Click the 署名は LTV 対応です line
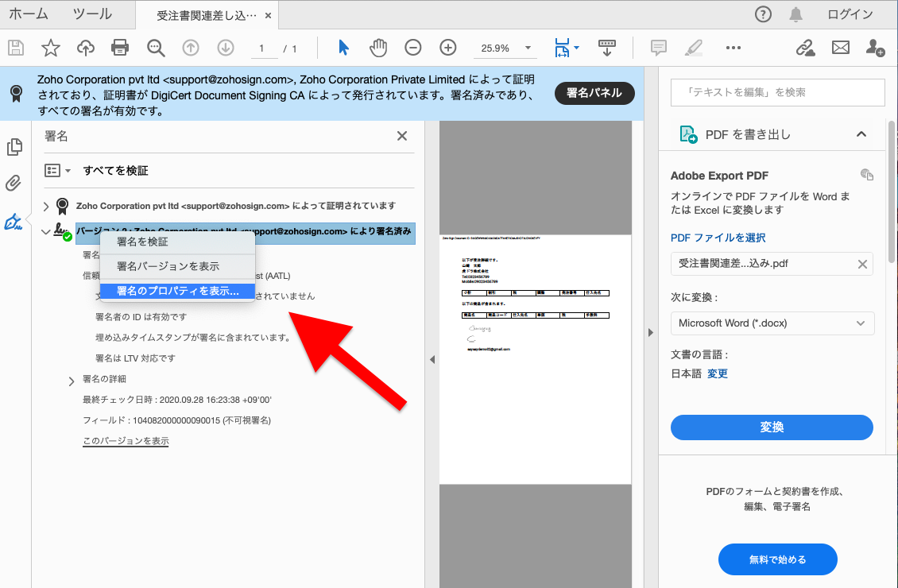 tap(135, 358)
